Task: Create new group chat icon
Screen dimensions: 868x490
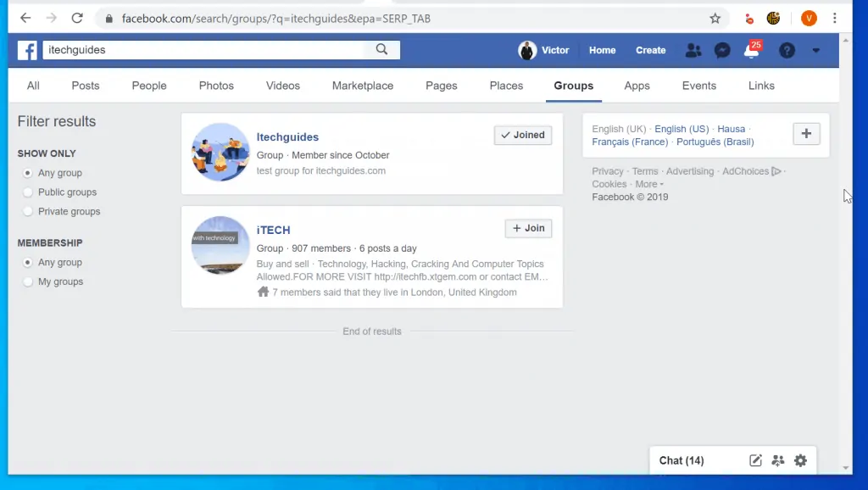Action: point(778,460)
